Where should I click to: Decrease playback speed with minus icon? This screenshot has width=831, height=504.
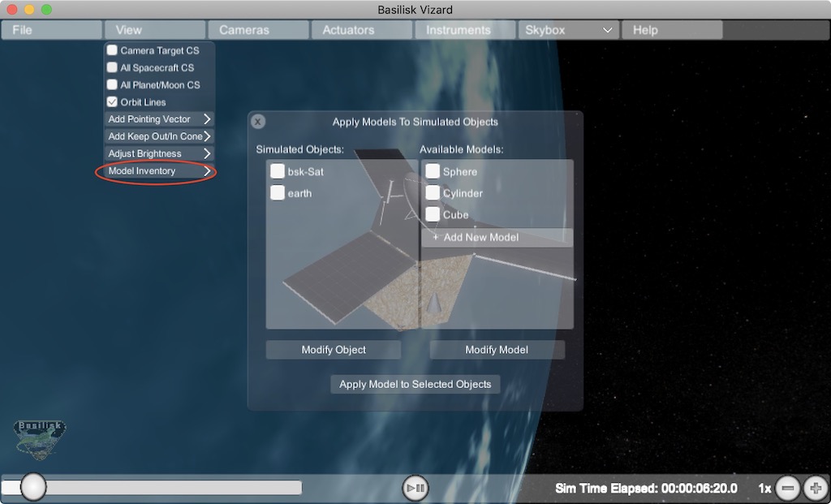click(787, 489)
